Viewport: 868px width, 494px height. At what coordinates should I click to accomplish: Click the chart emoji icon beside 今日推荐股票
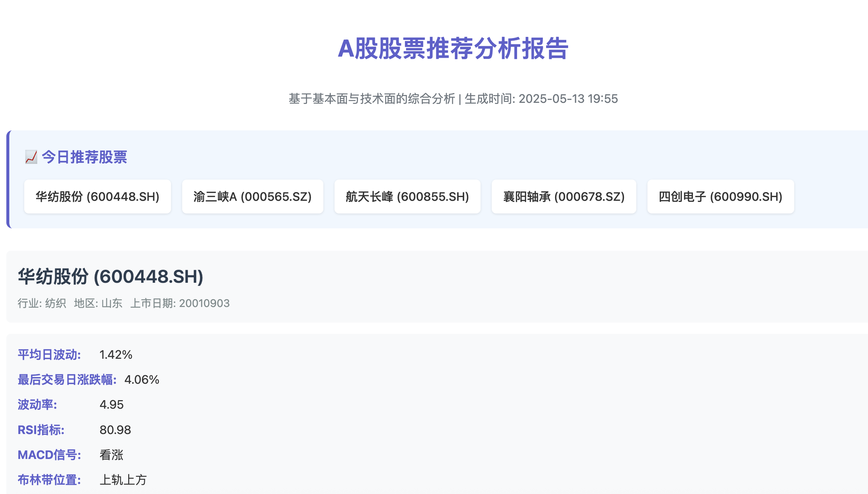coord(31,157)
